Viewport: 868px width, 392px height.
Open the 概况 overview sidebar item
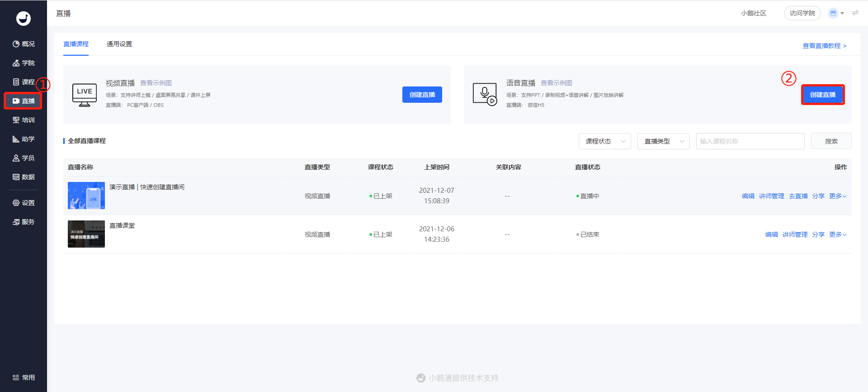pos(24,44)
